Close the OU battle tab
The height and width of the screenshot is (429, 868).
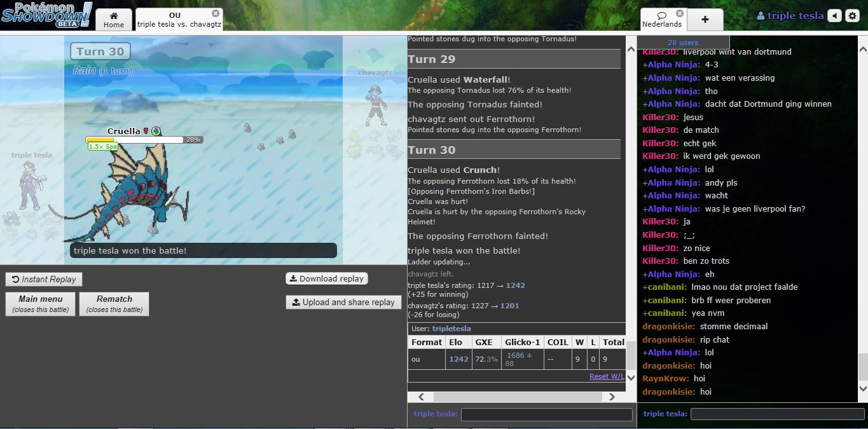pyautogui.click(x=216, y=13)
